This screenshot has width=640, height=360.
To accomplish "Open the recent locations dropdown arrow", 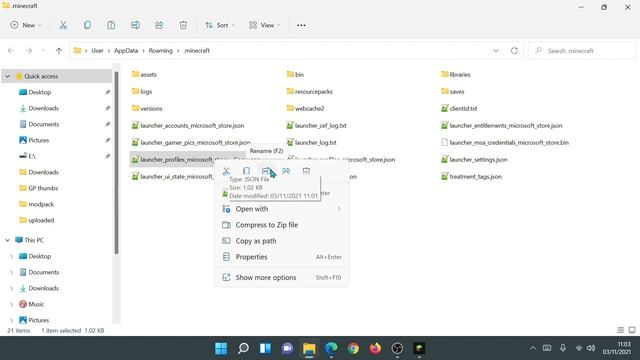I will pos(43,51).
